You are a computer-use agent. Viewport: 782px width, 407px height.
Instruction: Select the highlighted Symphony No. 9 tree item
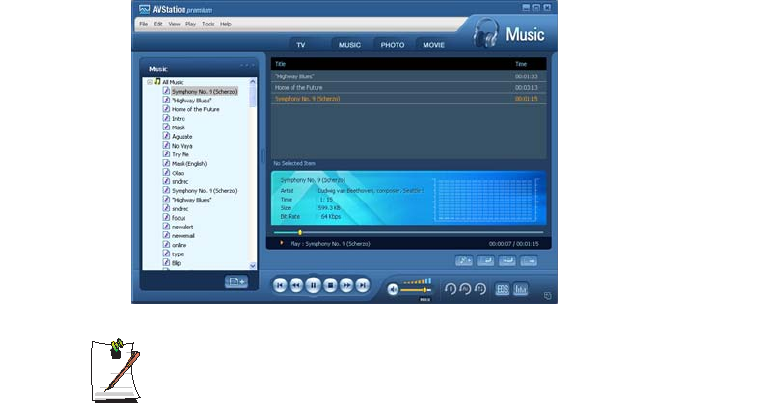(204, 92)
